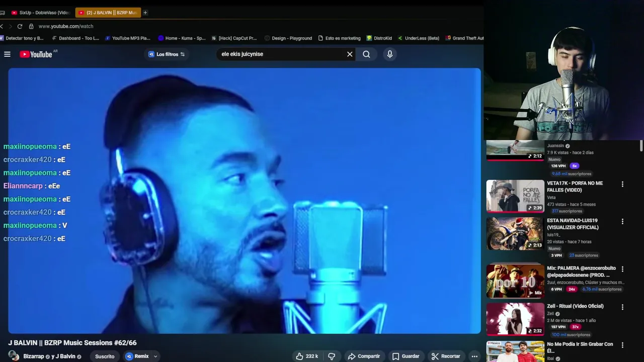The height and width of the screenshot is (362, 644).
Task: Open a new browser tab with plus
Action: tap(145, 13)
